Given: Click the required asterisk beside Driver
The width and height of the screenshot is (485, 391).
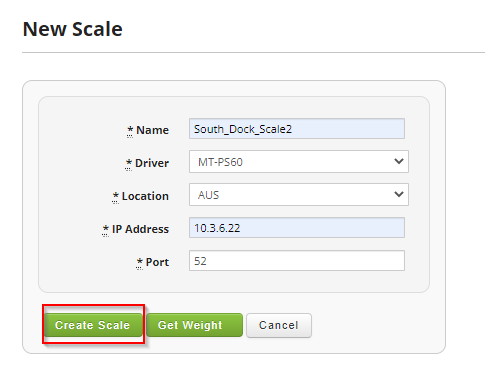Looking at the screenshot, I should coord(129,163).
